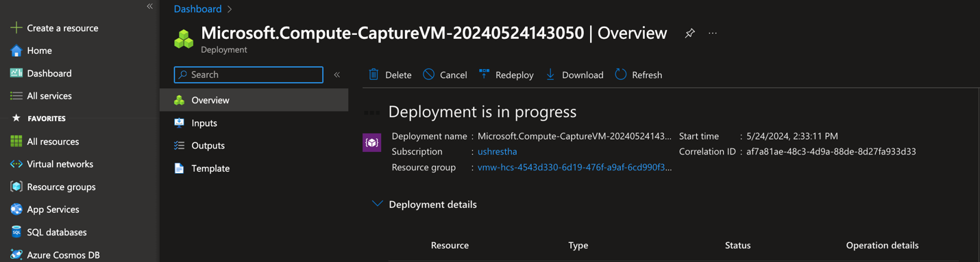Image resolution: width=980 pixels, height=262 pixels.
Task: Delete the deployment
Action: (390, 75)
